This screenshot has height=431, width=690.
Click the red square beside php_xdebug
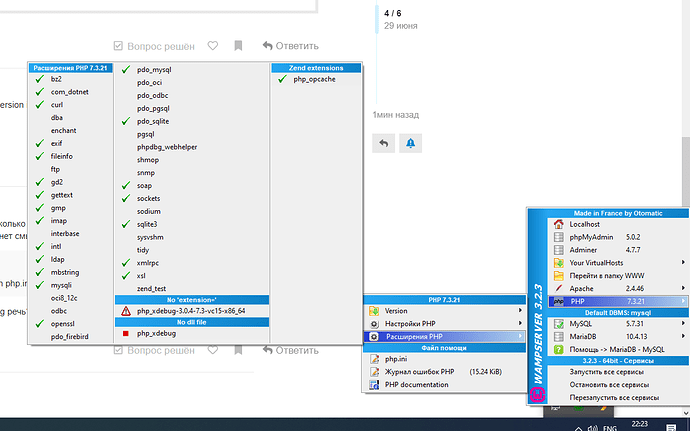[x=125, y=333]
